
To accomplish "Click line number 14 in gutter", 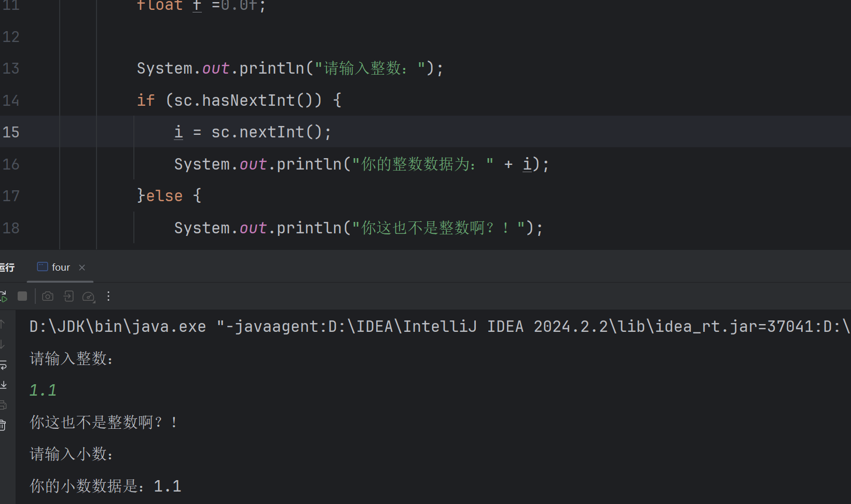I will 11,101.
